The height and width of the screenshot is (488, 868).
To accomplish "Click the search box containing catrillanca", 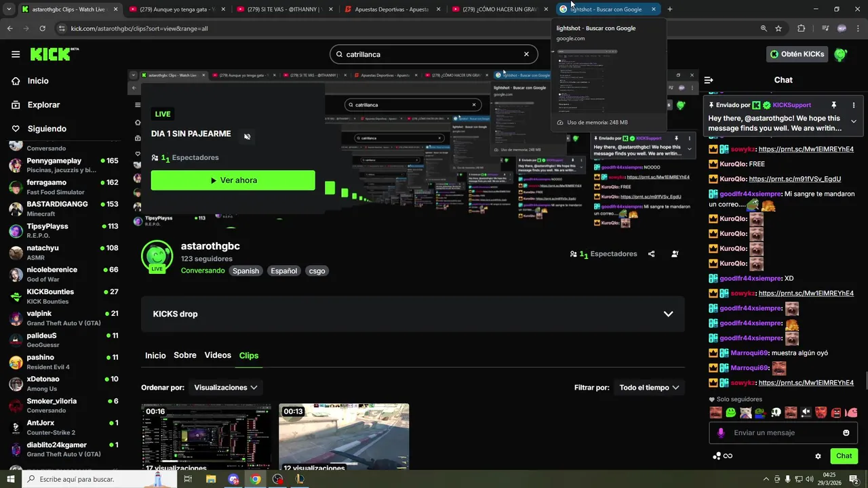I will tap(433, 54).
